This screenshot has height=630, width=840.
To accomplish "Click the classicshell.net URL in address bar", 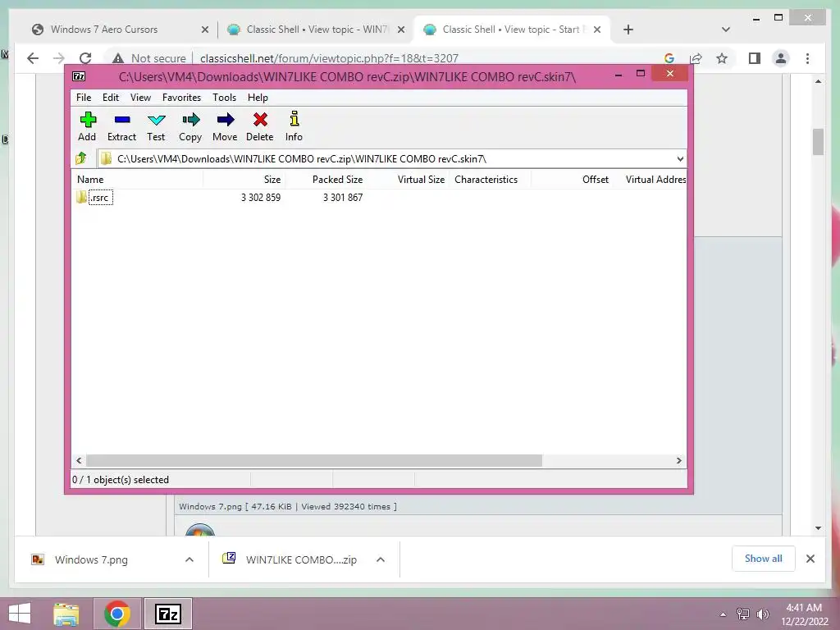I will coord(330,58).
